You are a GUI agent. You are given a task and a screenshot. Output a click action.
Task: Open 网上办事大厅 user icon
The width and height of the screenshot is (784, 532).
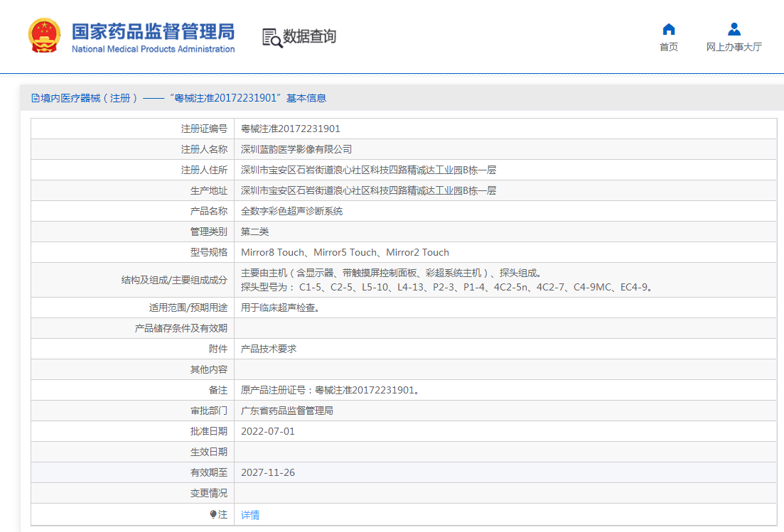tap(734, 29)
